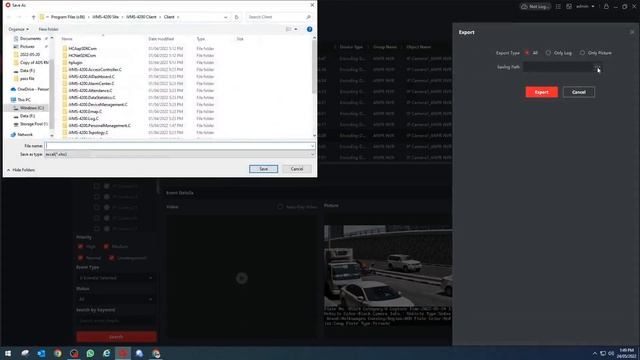Click the Search Client box

(x=279, y=17)
